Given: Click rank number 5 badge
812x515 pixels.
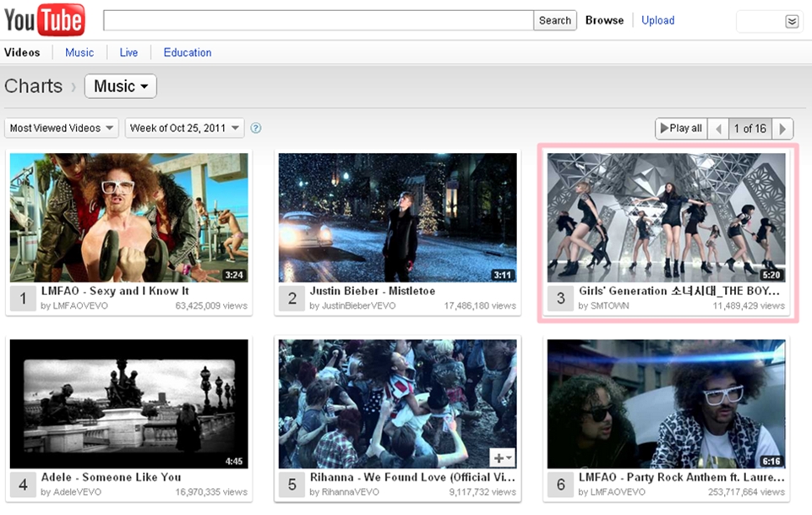Looking at the screenshot, I should click(x=292, y=485).
